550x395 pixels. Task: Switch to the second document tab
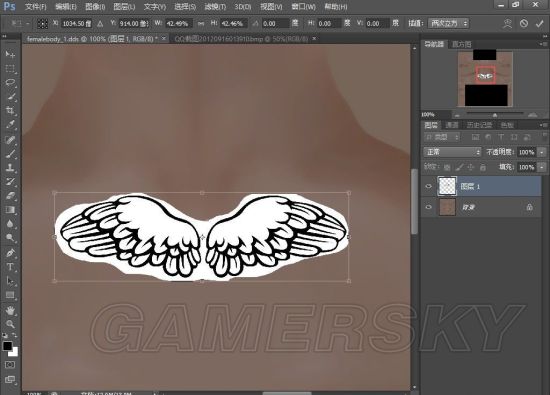click(x=241, y=39)
